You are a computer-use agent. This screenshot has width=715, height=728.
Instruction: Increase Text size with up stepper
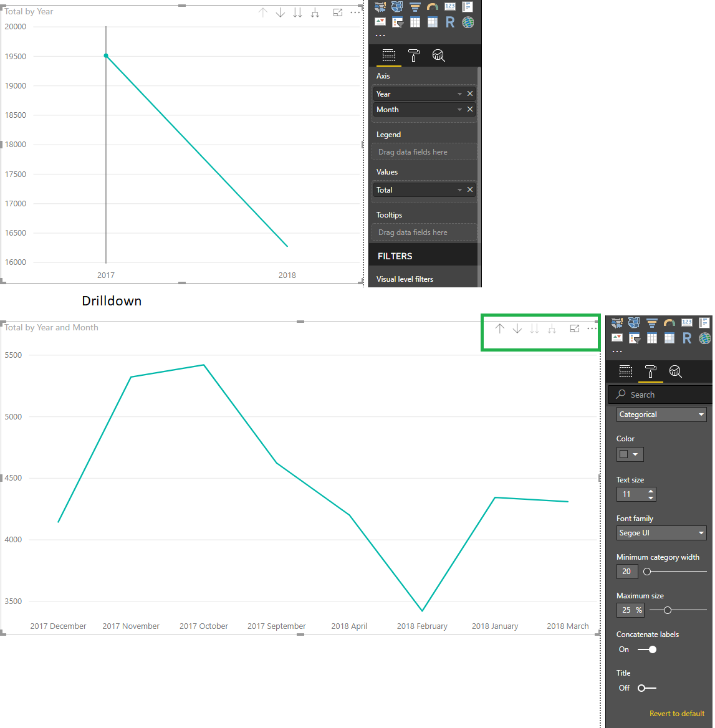(651, 491)
